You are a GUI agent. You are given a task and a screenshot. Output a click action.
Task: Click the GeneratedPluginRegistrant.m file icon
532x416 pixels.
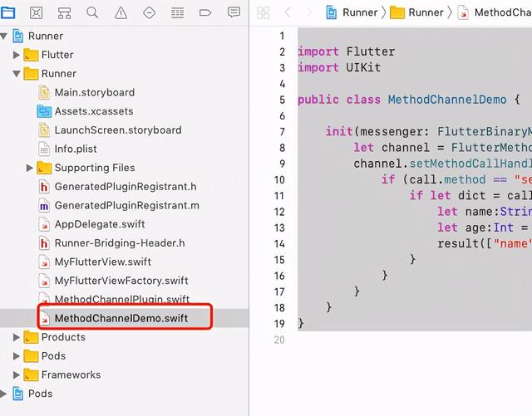44,205
